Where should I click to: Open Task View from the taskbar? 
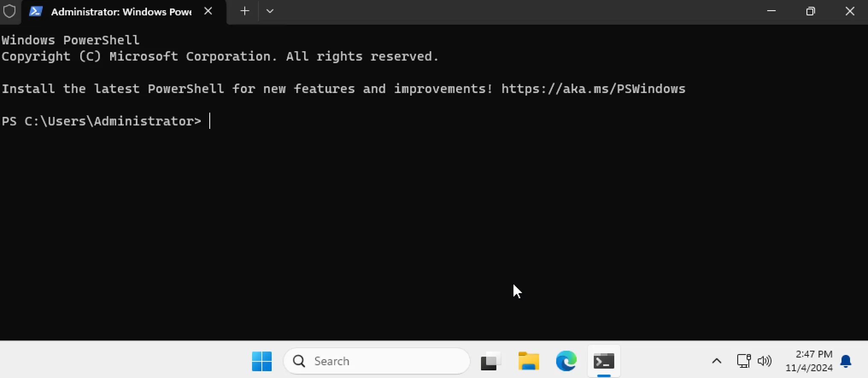tap(491, 361)
